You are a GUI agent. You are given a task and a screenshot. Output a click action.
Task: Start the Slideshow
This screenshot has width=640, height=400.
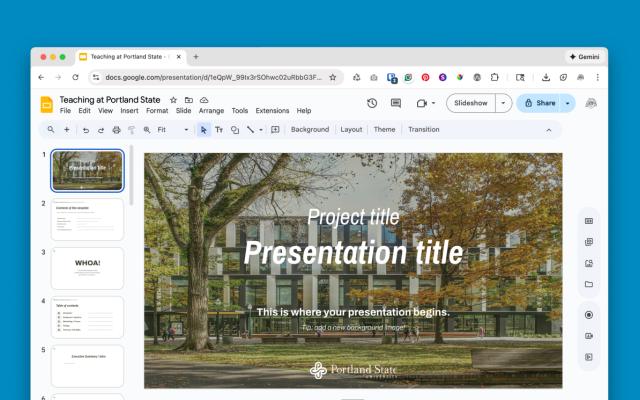[x=471, y=103]
